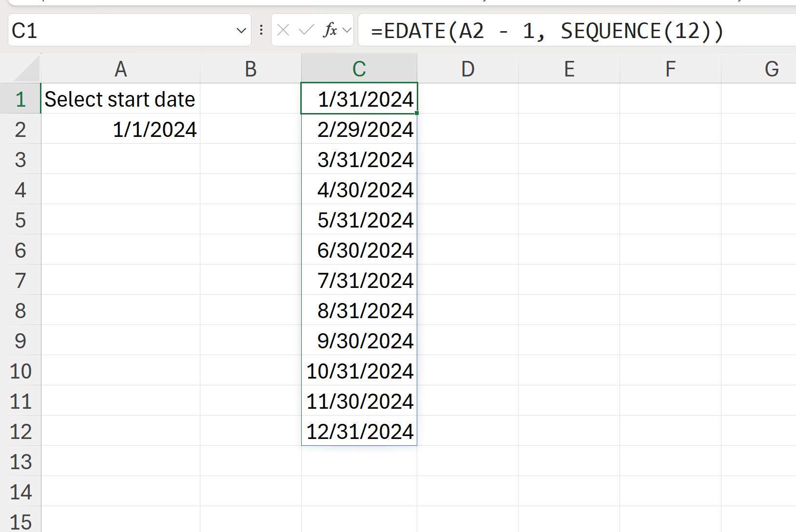The image size is (796, 532).
Task: Click the Cancel X formula icon
Action: pyautogui.click(x=283, y=30)
